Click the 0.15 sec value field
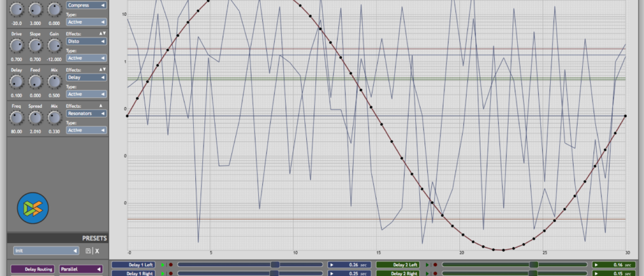This screenshot has height=276, width=644. [x=614, y=273]
